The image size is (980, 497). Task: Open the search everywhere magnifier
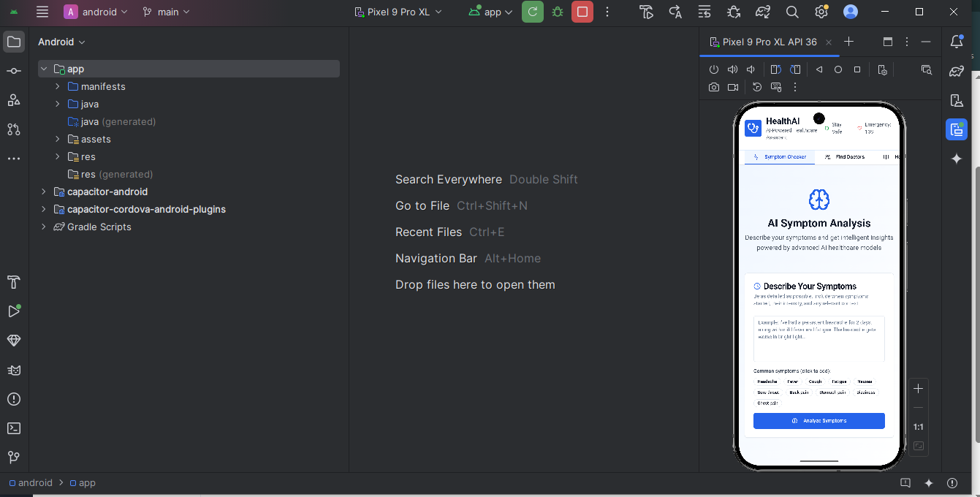pyautogui.click(x=792, y=12)
